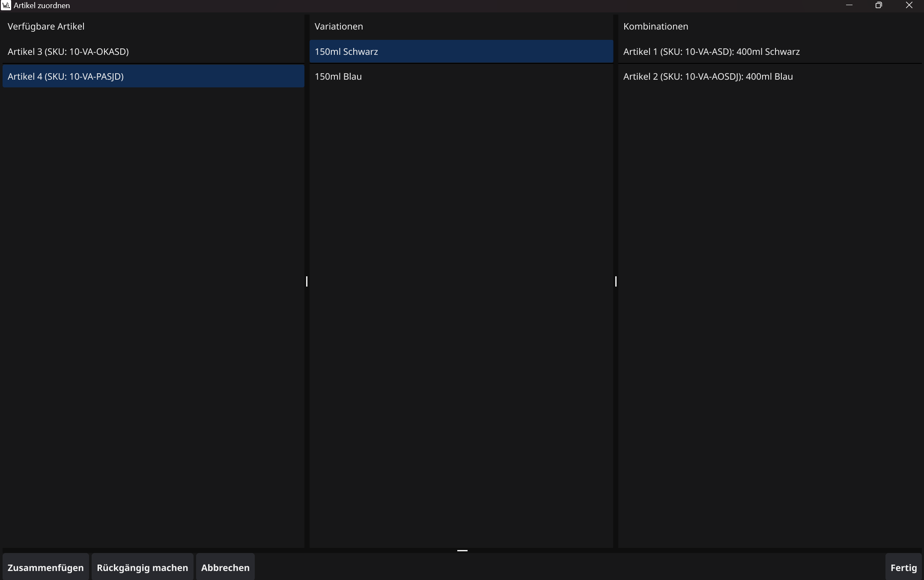Viewport: 924px width, 580px height.
Task: Finish assignment by clicking Fertig
Action: [x=904, y=567]
